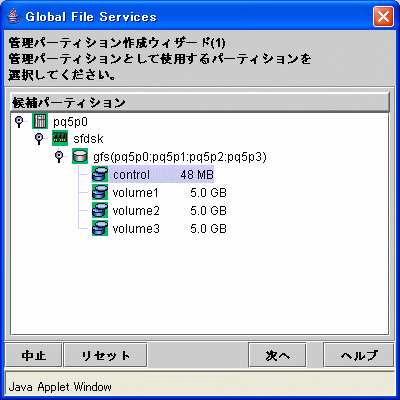Click the pq5p0 node icon
The height and width of the screenshot is (400, 400).
coord(40,121)
